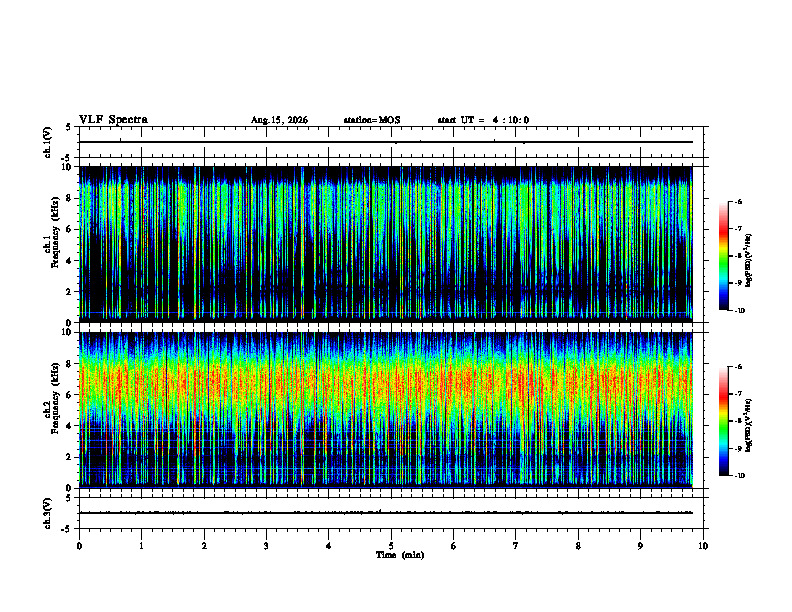
Task: Click time axis tick label "1"
Action: point(141,546)
